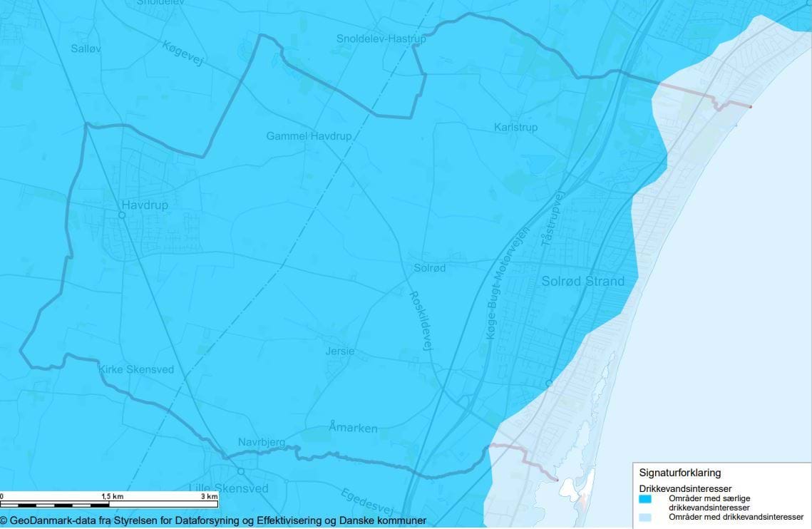This screenshot has width=812, height=529.
Task: Click the Lille Skensved town circle marker
Action: [x=241, y=472]
